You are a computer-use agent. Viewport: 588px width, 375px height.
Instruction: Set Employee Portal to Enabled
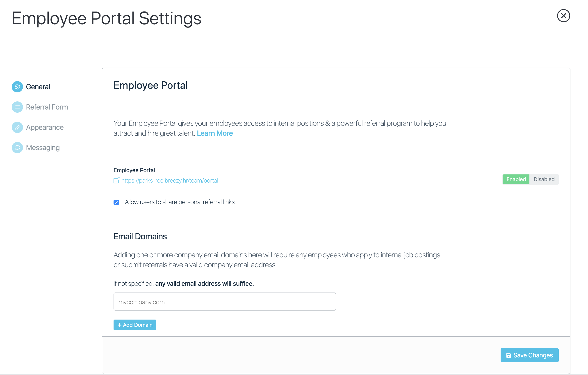[x=516, y=179]
